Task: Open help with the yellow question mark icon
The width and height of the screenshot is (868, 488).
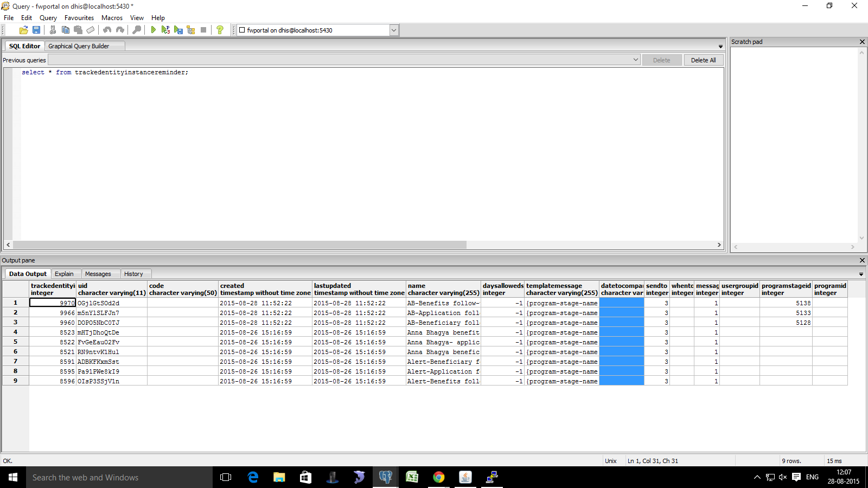Action: [x=220, y=30]
